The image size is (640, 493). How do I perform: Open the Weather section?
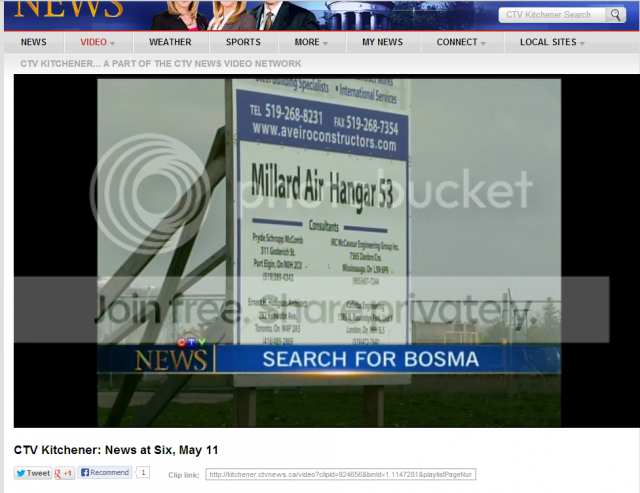click(x=170, y=43)
